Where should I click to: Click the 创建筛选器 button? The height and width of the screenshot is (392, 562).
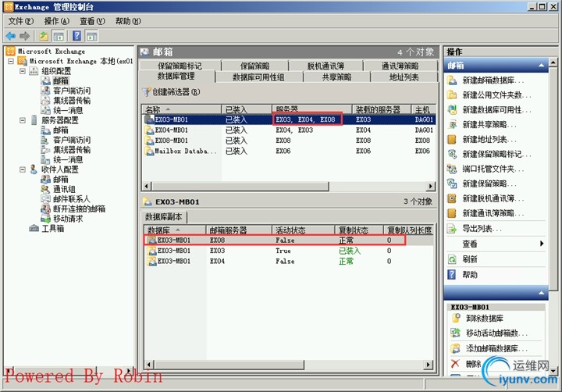click(x=171, y=92)
